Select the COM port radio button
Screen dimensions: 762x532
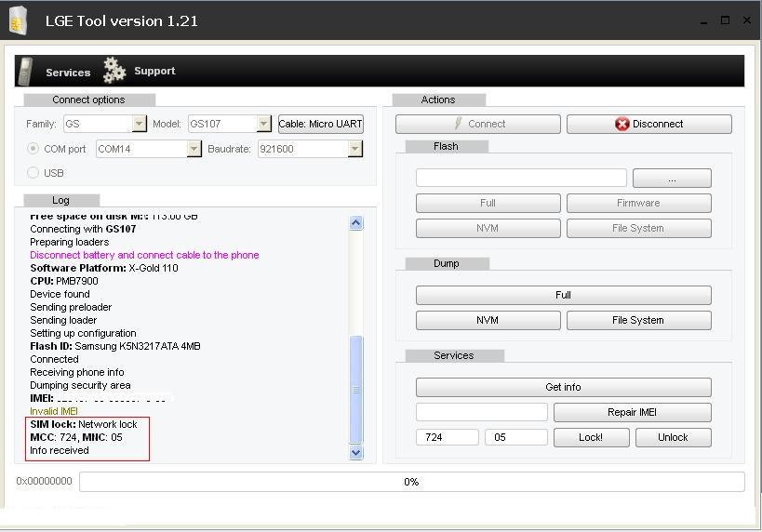(33, 149)
